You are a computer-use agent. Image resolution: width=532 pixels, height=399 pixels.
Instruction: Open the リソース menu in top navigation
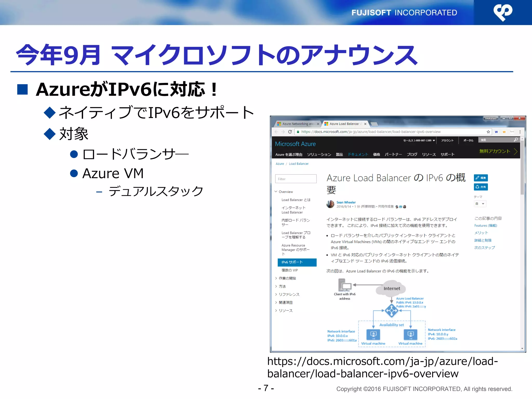point(429,155)
